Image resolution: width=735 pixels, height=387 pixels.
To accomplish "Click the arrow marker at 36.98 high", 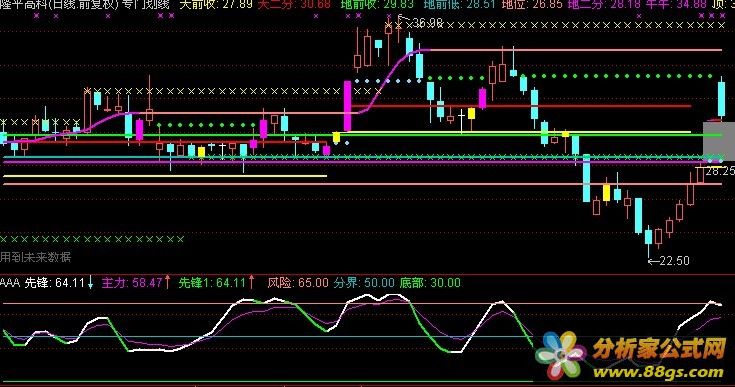I will click(x=403, y=19).
